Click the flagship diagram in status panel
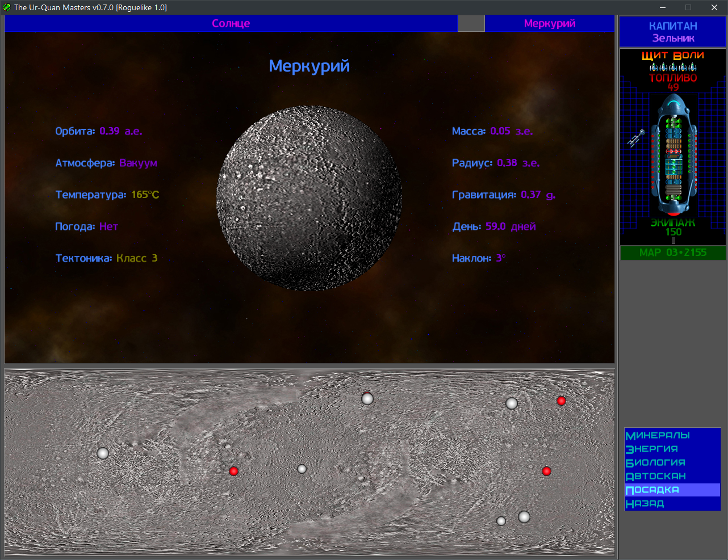 673,154
